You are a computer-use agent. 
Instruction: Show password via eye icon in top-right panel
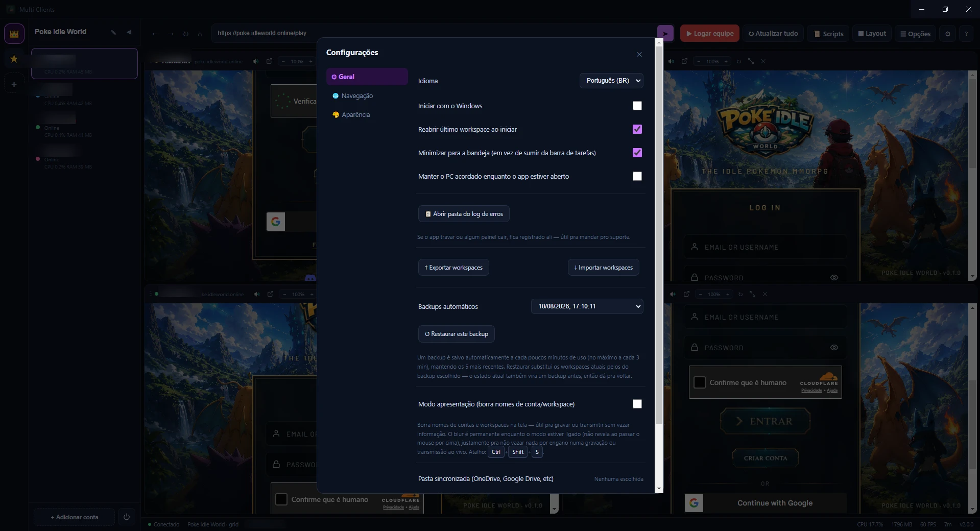(x=834, y=278)
